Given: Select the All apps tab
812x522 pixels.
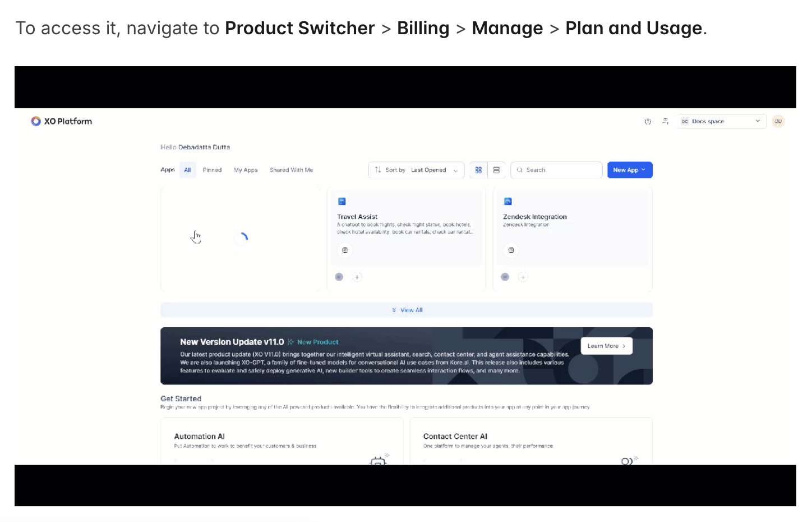Looking at the screenshot, I should [187, 170].
